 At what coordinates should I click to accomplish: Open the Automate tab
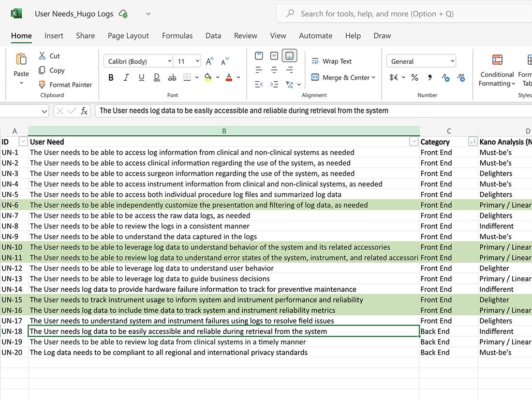(315, 36)
